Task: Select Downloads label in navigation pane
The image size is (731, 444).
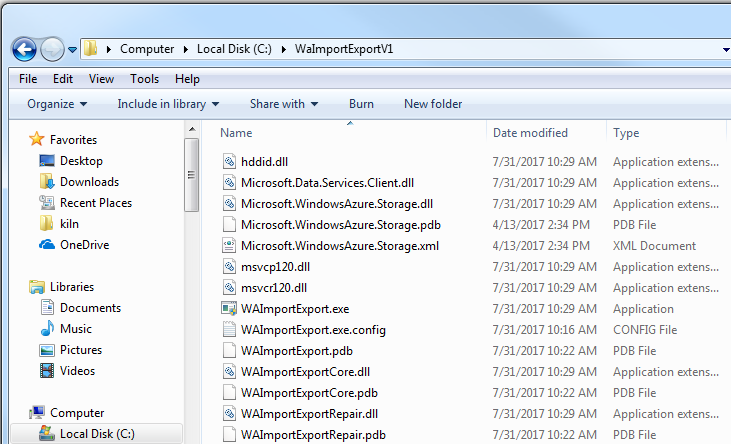Action: point(90,182)
